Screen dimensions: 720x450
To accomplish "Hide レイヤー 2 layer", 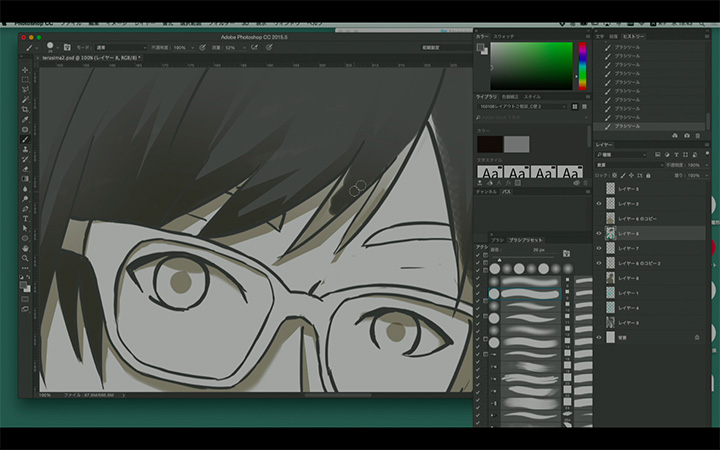I will click(x=599, y=203).
